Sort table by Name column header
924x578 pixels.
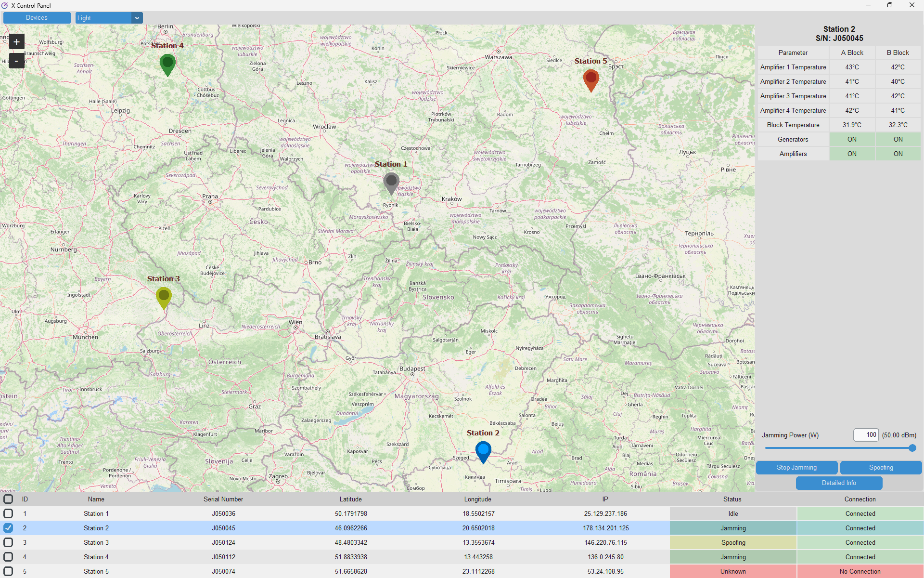pos(96,499)
